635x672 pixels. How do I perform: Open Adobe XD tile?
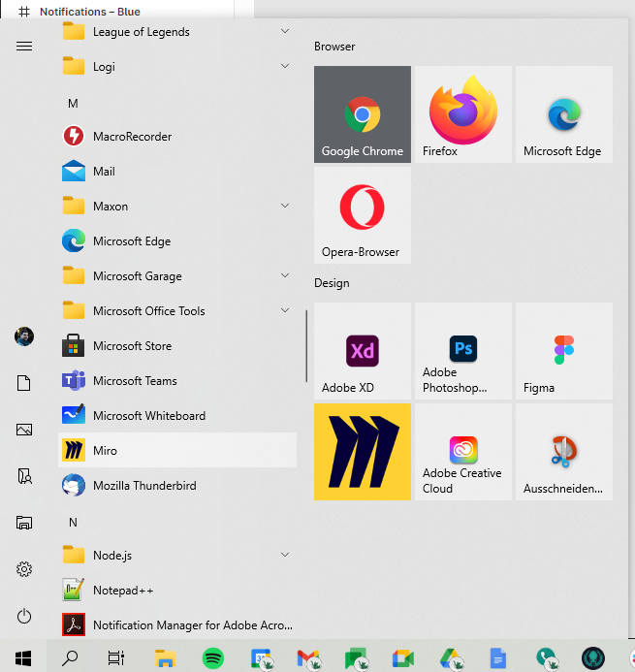(x=362, y=351)
